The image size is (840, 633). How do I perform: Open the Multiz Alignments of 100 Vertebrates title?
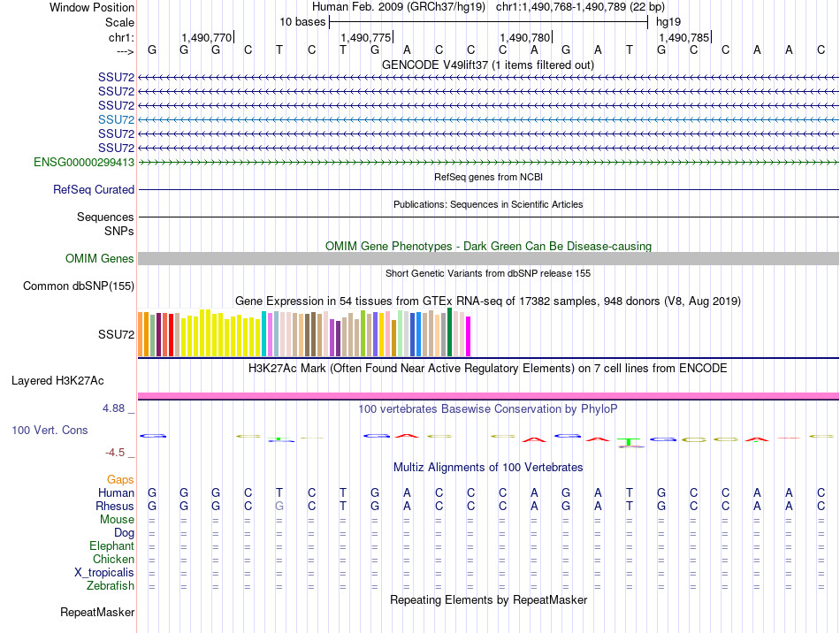487,467
